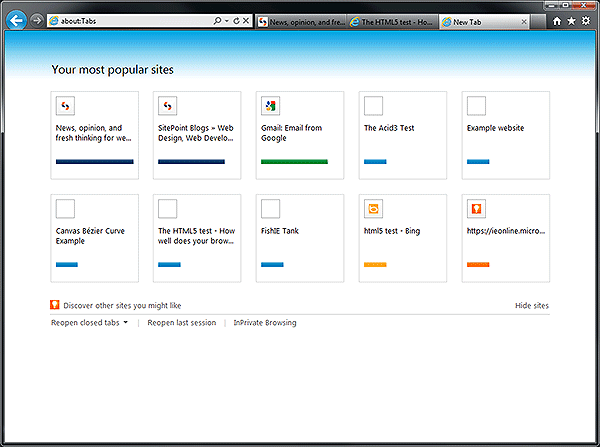Open Favorites with the star icon
Image resolution: width=600 pixels, height=447 pixels.
point(571,21)
